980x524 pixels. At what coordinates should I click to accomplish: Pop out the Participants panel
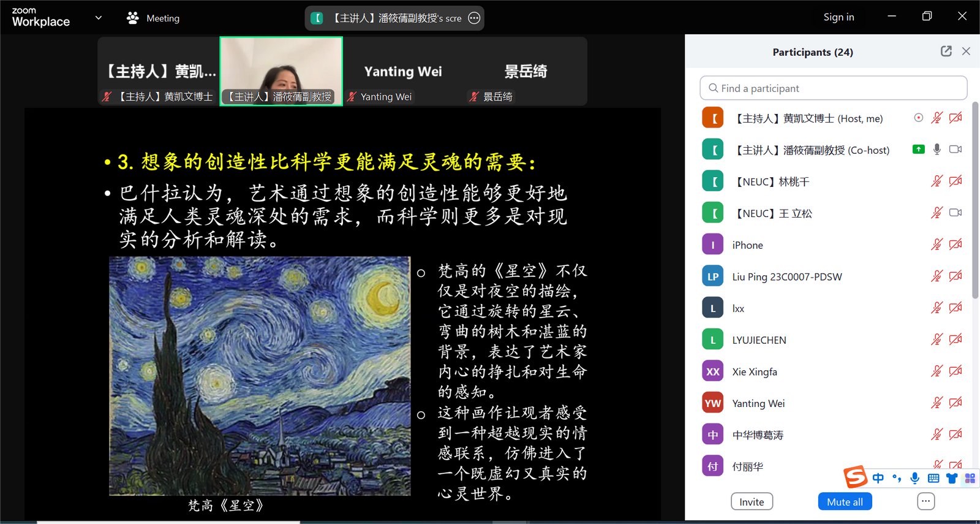click(946, 51)
